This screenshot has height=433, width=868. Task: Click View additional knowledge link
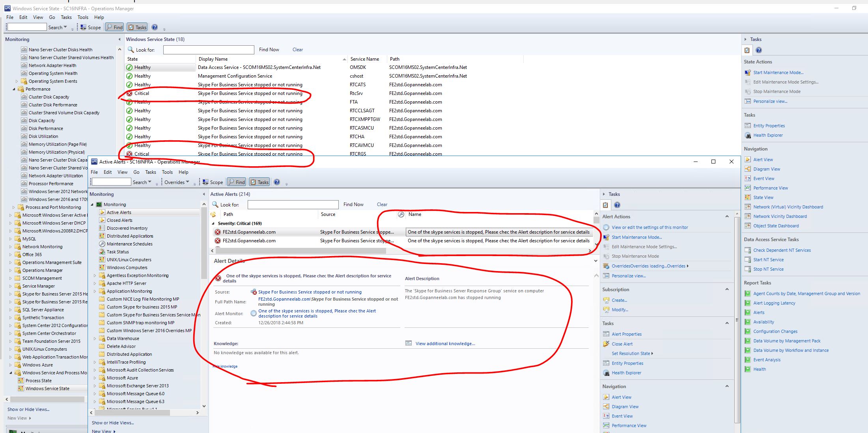445,344
